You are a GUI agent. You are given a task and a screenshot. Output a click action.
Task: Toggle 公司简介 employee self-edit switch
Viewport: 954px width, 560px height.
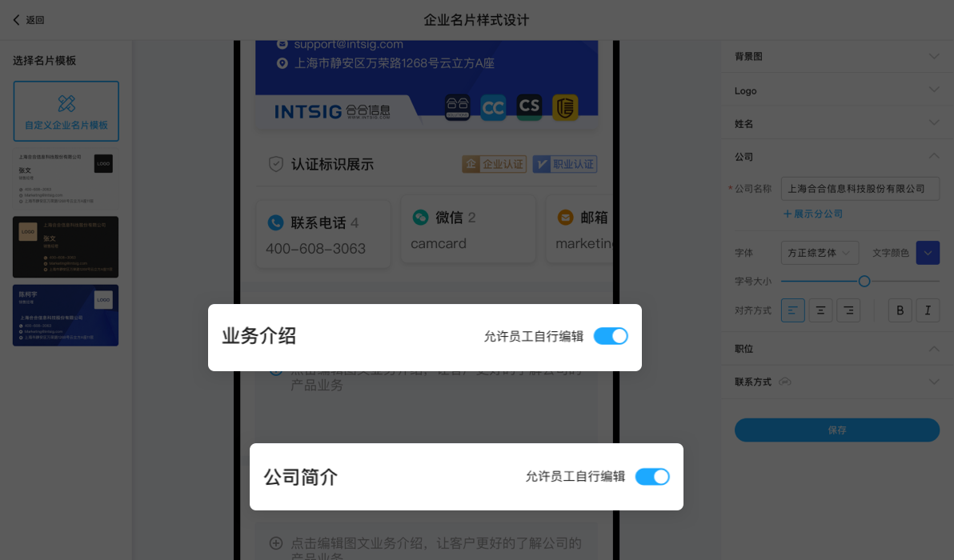tap(652, 477)
